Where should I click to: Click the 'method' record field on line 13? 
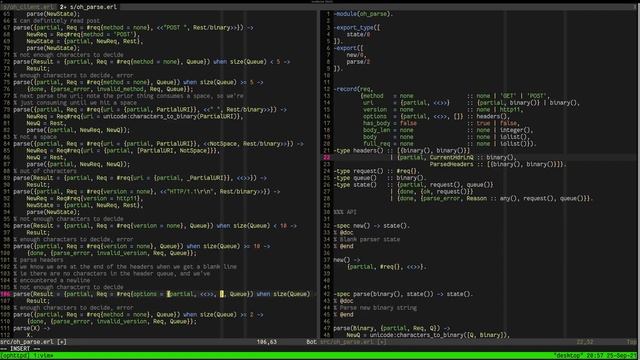373,96
